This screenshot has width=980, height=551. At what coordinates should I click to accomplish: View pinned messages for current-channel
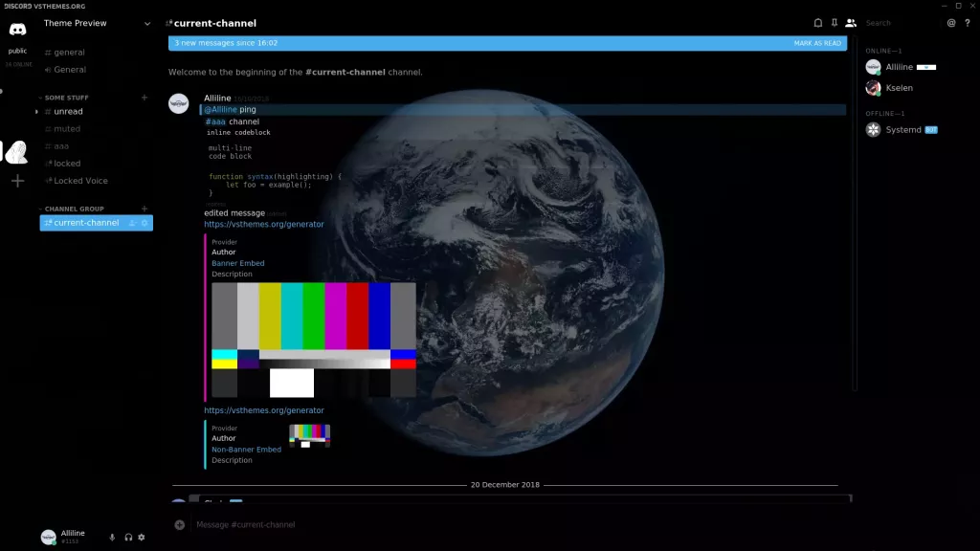[x=835, y=22]
